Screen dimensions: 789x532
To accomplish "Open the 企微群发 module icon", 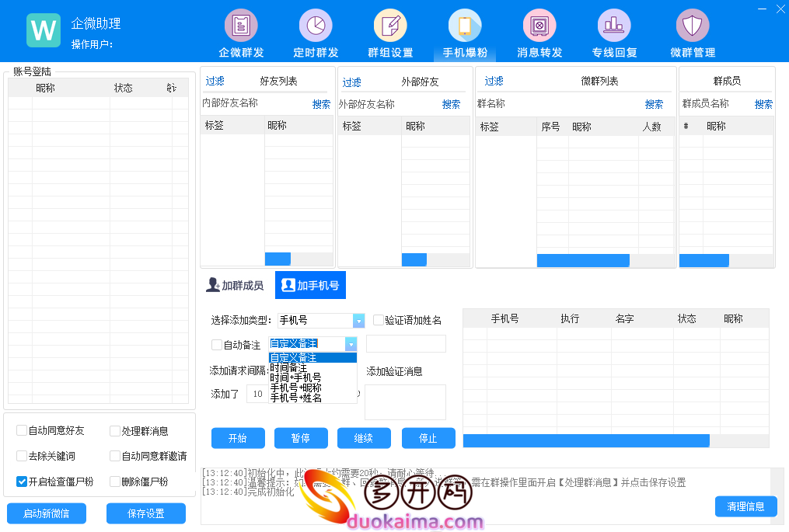I will click(x=241, y=26).
